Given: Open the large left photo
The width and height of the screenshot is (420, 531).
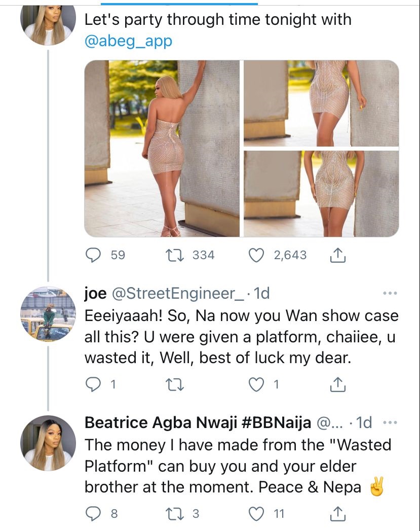Looking at the screenshot, I should (x=162, y=148).
